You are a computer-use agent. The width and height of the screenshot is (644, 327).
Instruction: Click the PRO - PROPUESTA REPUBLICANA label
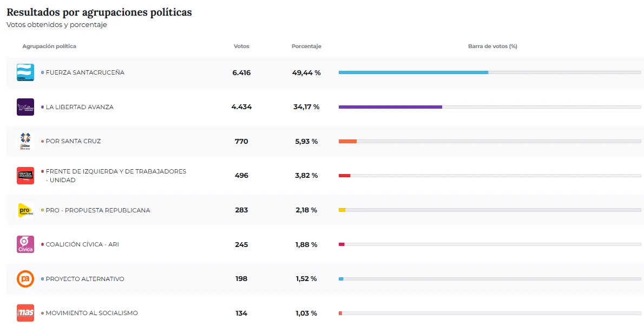tap(98, 210)
